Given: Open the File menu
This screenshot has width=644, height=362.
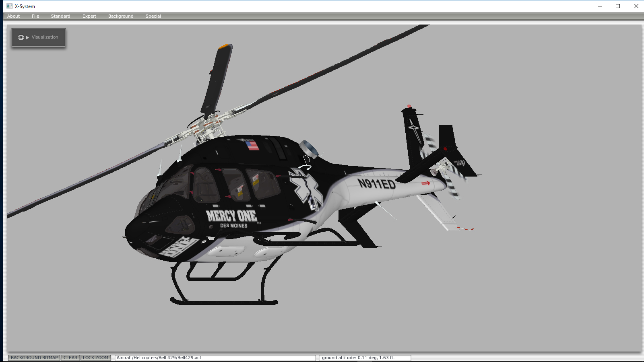Looking at the screenshot, I should tap(35, 16).
